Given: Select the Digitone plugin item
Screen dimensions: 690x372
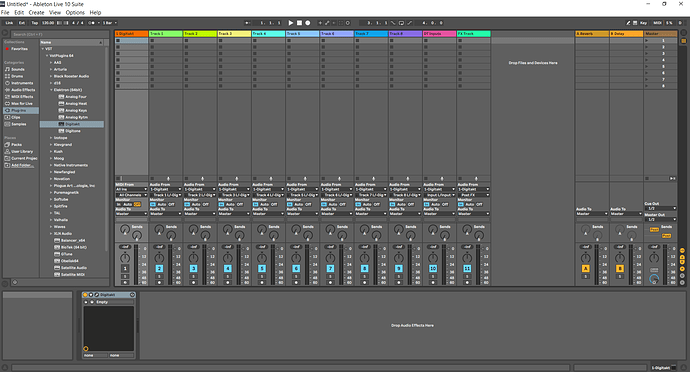Looking at the screenshot, I should (x=73, y=131).
